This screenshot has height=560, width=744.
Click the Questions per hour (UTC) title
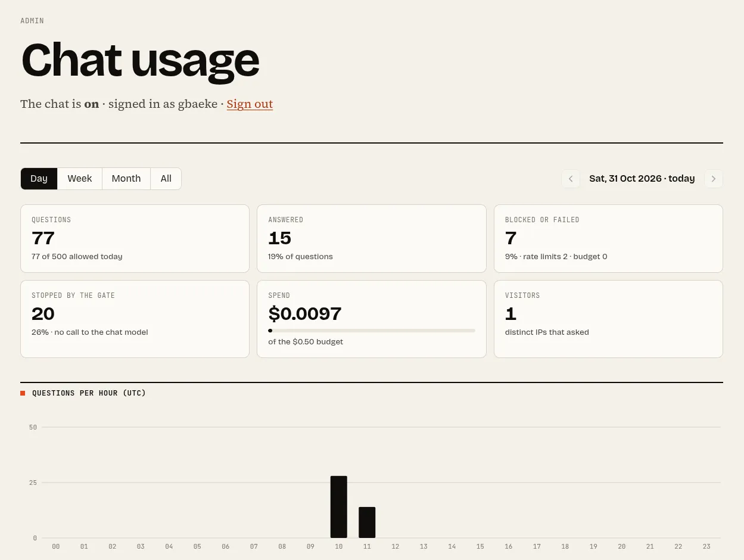(x=89, y=393)
